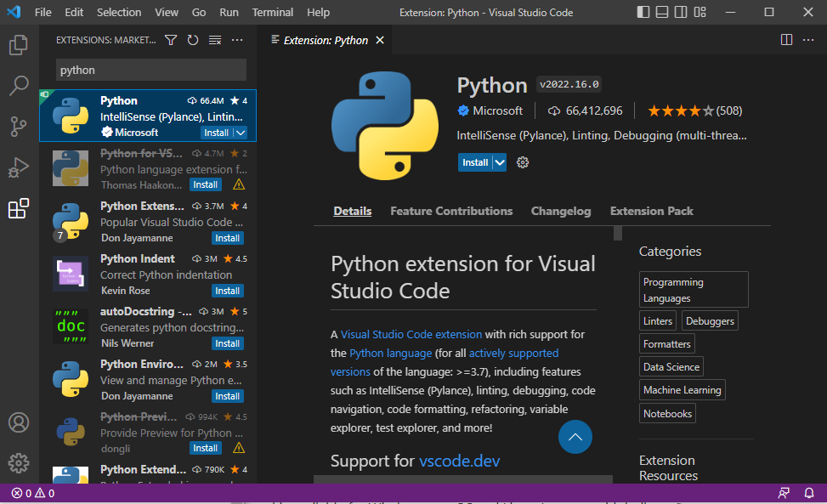Open Install dropdown arrow in Python list row
827x504 pixels.
pyautogui.click(x=241, y=133)
